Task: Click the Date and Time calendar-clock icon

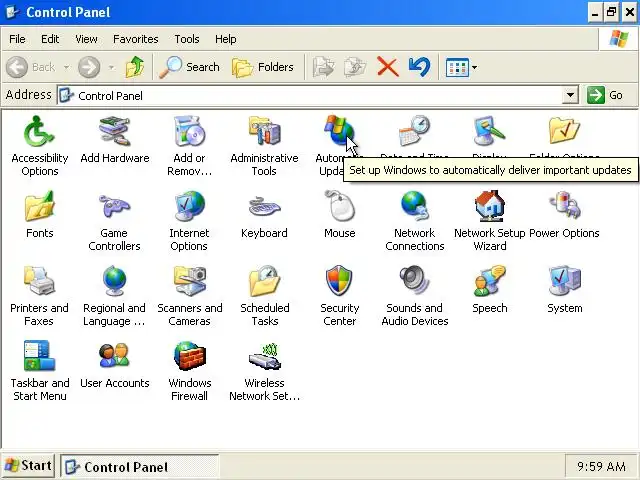Action: pos(414,131)
